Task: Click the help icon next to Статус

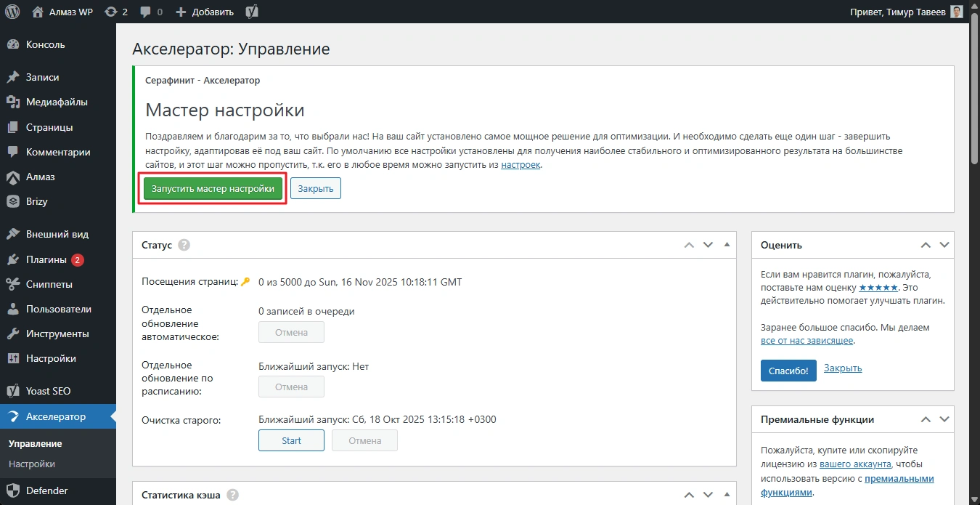Action: point(184,245)
